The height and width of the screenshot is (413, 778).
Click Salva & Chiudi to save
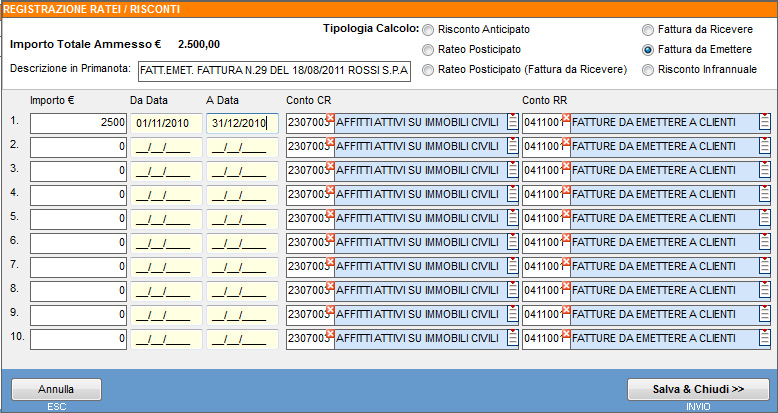pyautogui.click(x=698, y=388)
